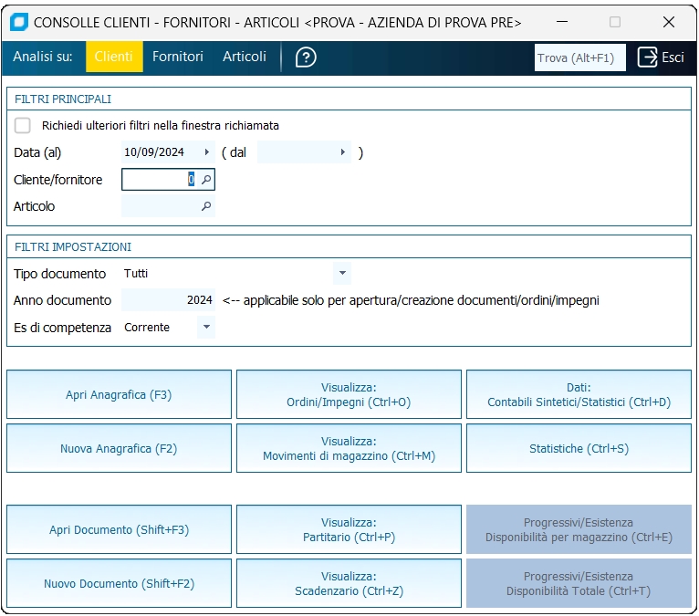Open Visualizza Movimenti di magazzino
This screenshot has width=699, height=616.
point(349,449)
